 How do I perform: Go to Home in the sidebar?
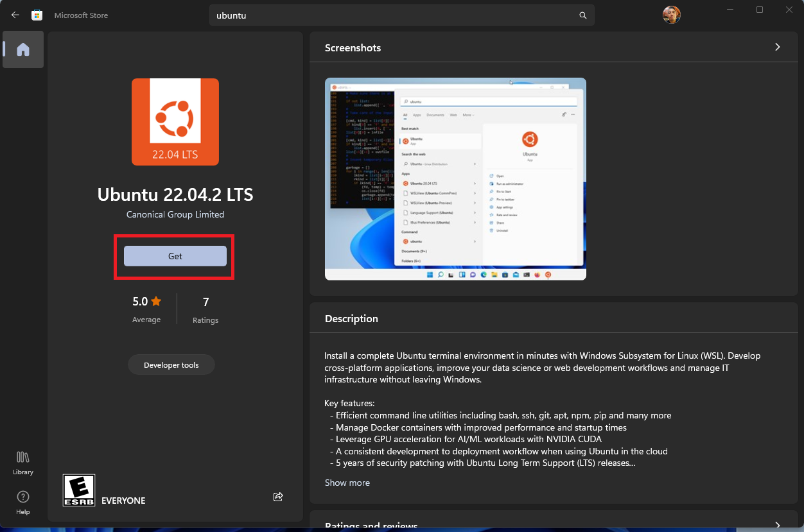[23, 49]
